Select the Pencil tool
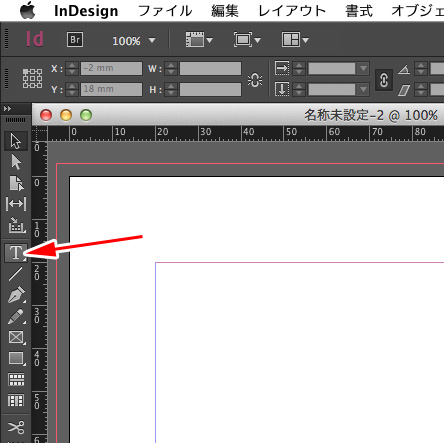 [x=16, y=316]
